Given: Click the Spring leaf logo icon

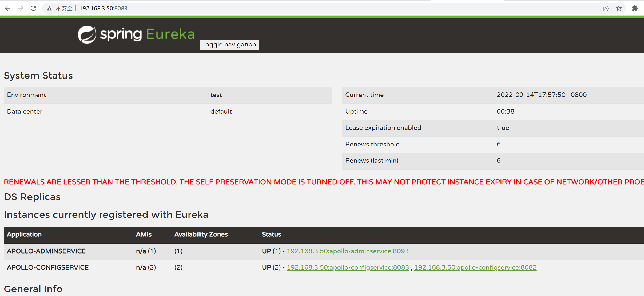Looking at the screenshot, I should (x=87, y=34).
